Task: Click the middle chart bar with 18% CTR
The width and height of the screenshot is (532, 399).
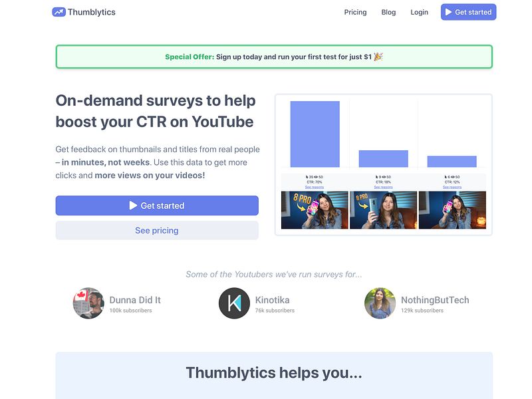Action: tap(384, 158)
